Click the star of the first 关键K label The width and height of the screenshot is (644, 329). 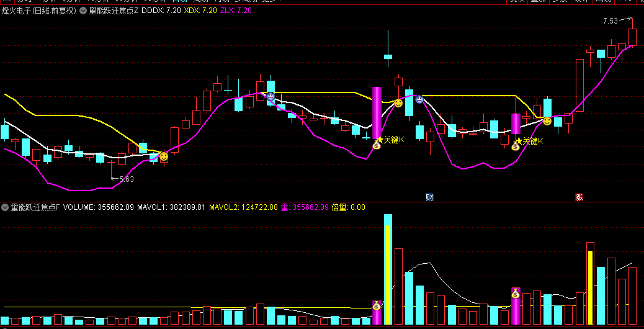380,140
